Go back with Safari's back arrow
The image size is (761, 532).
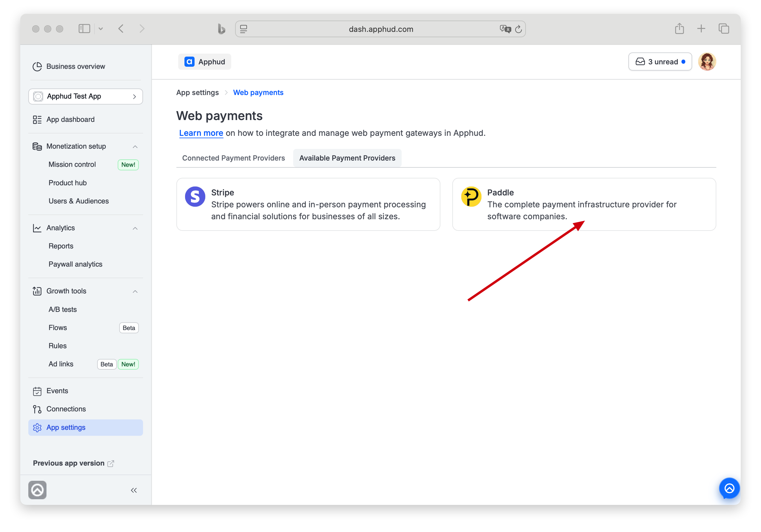[x=121, y=29]
